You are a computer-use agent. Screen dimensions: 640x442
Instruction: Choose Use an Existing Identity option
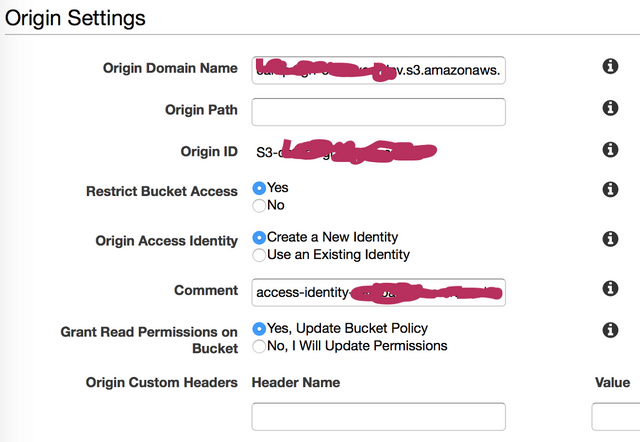pos(259,255)
